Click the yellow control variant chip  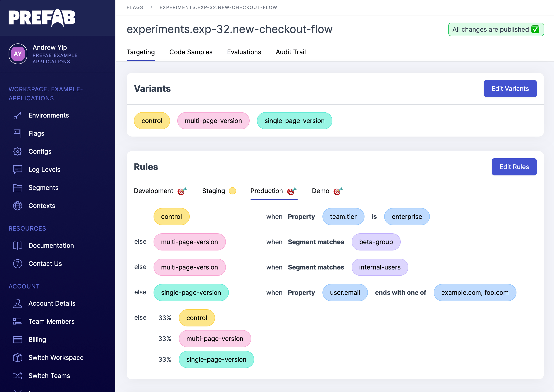click(152, 121)
